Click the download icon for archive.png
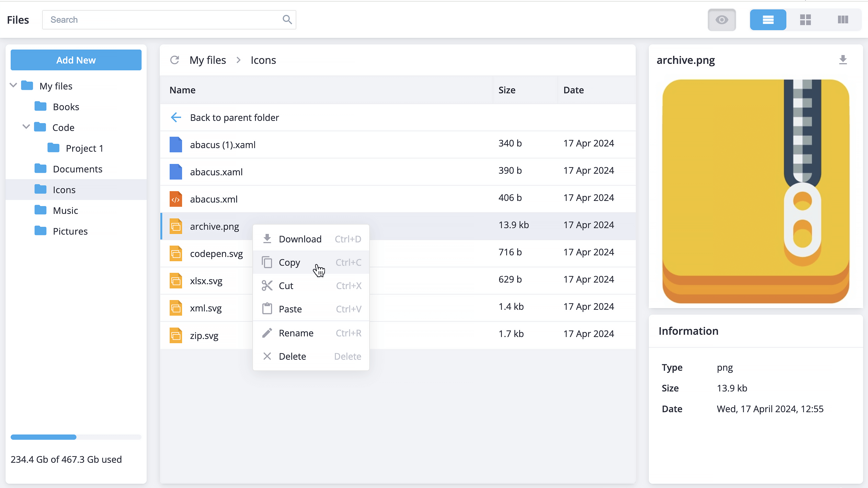Viewport: 868px width, 488px height. click(x=843, y=60)
